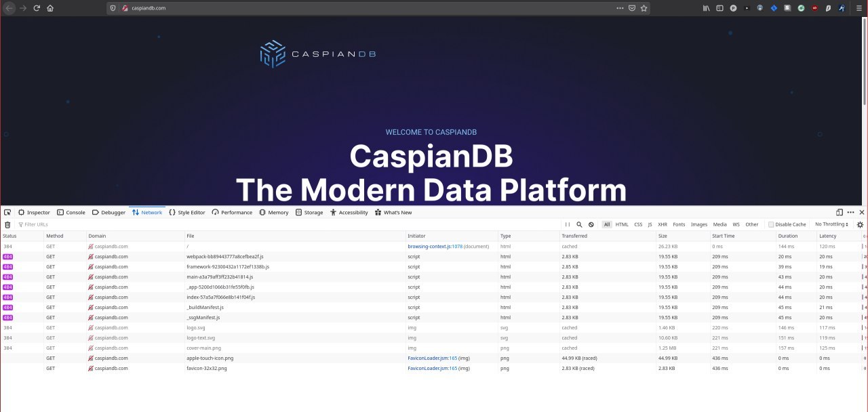Screen dimensions: 868x412
Task: Enable the Disable Cache checkbox
Action: [771, 224]
